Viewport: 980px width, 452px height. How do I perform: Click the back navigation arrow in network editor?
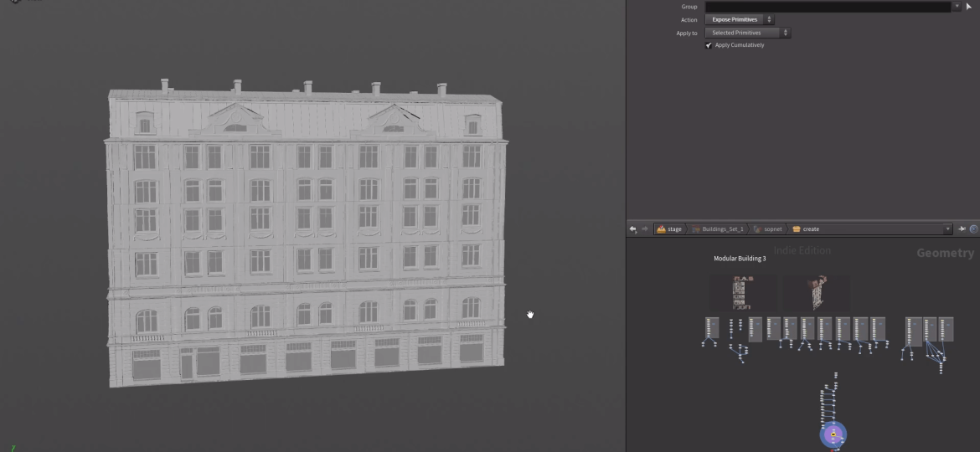tap(633, 229)
